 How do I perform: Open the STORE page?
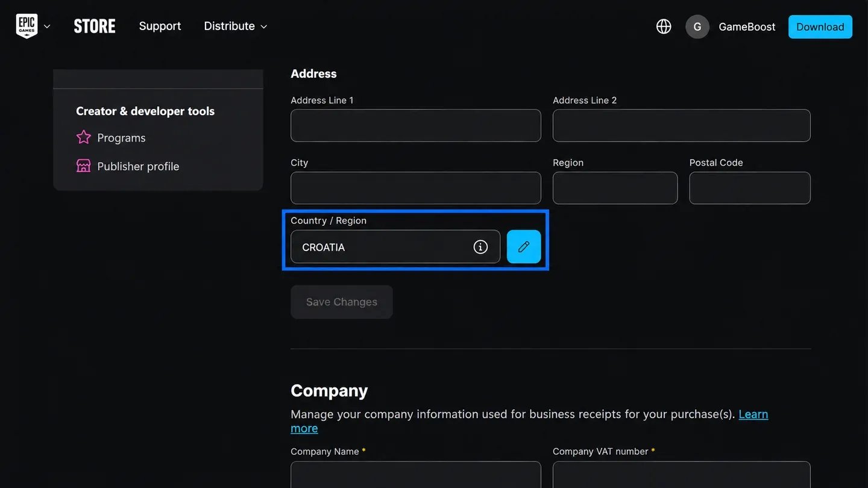click(95, 27)
